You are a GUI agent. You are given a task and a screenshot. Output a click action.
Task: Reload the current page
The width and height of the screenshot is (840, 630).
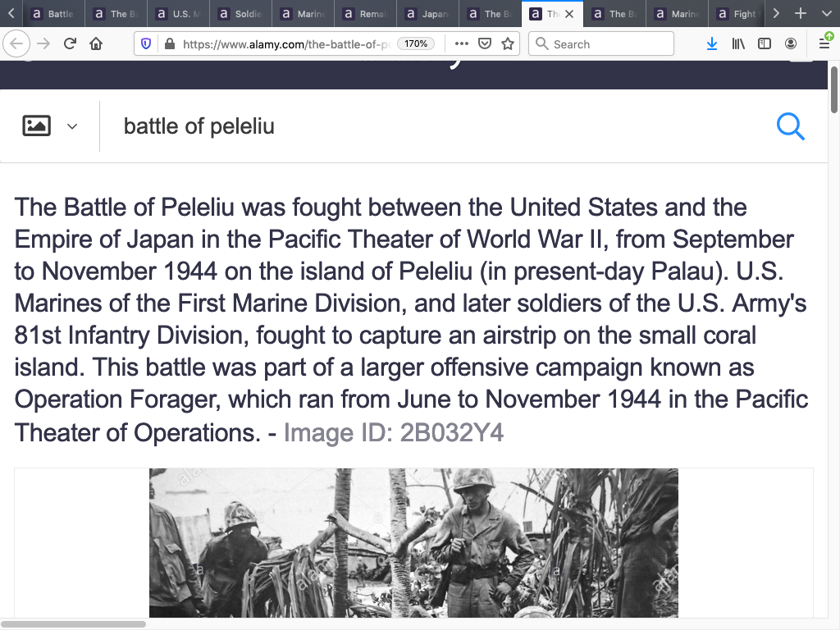70,43
